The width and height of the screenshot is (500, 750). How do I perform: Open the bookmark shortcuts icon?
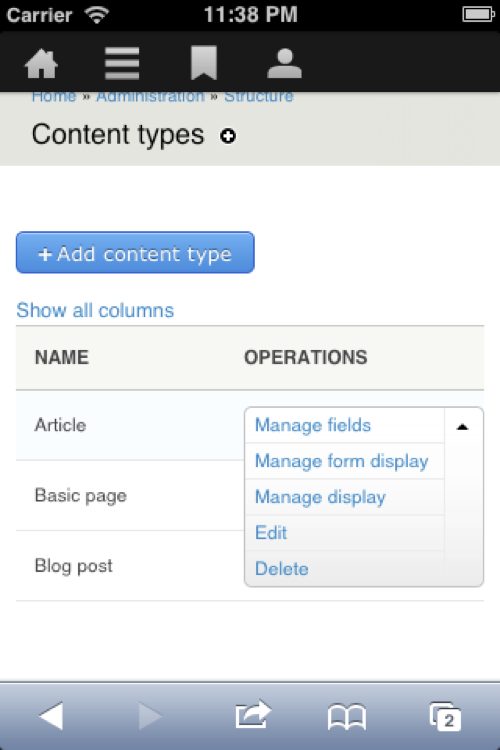pyautogui.click(x=204, y=63)
